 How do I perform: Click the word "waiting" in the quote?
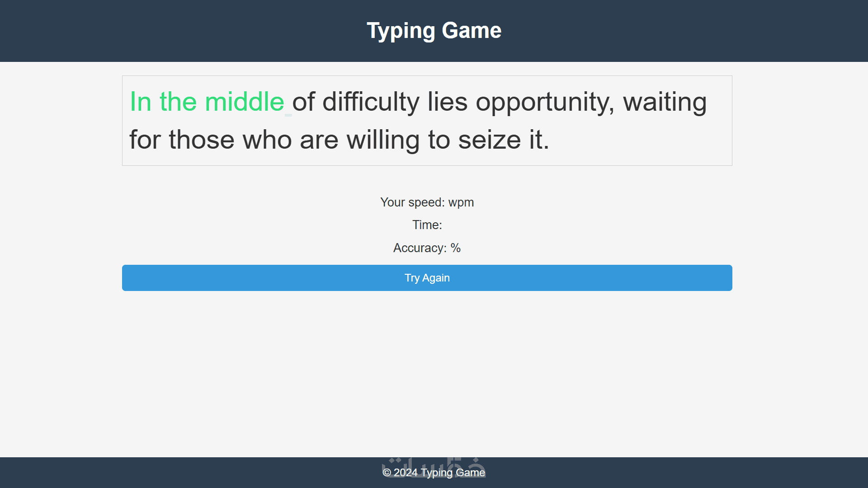coord(665,102)
